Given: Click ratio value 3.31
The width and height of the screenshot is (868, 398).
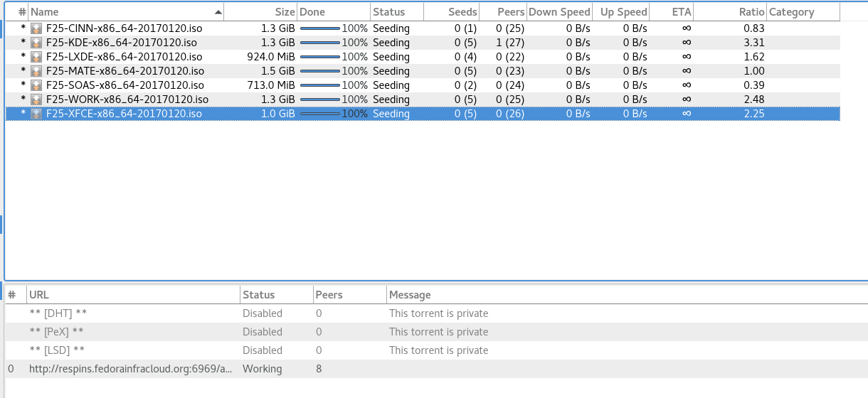Looking at the screenshot, I should coord(754,43).
